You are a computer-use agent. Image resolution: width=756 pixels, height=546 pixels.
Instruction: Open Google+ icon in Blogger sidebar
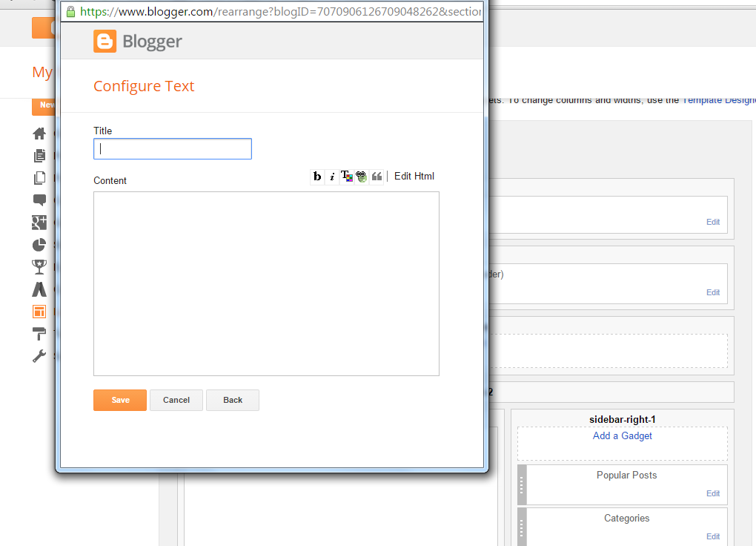[x=39, y=223]
